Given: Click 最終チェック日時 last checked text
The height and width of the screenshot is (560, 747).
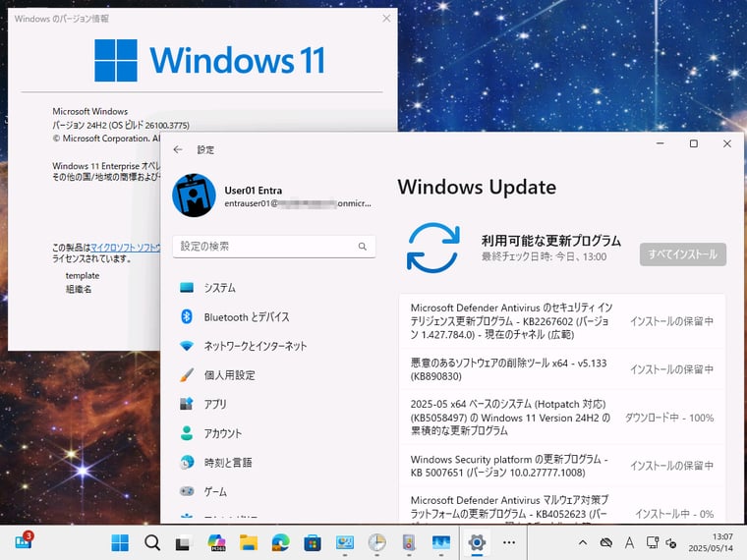Looking at the screenshot, I should (545, 256).
